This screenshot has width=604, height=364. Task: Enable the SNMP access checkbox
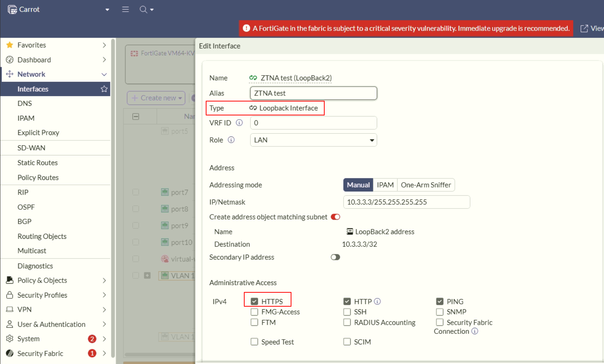(440, 312)
